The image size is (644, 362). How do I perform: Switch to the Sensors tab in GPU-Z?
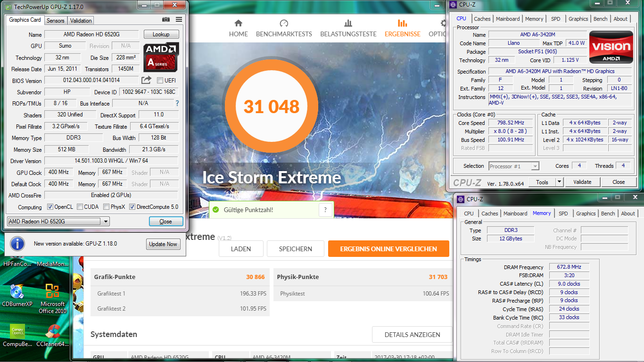point(56,21)
